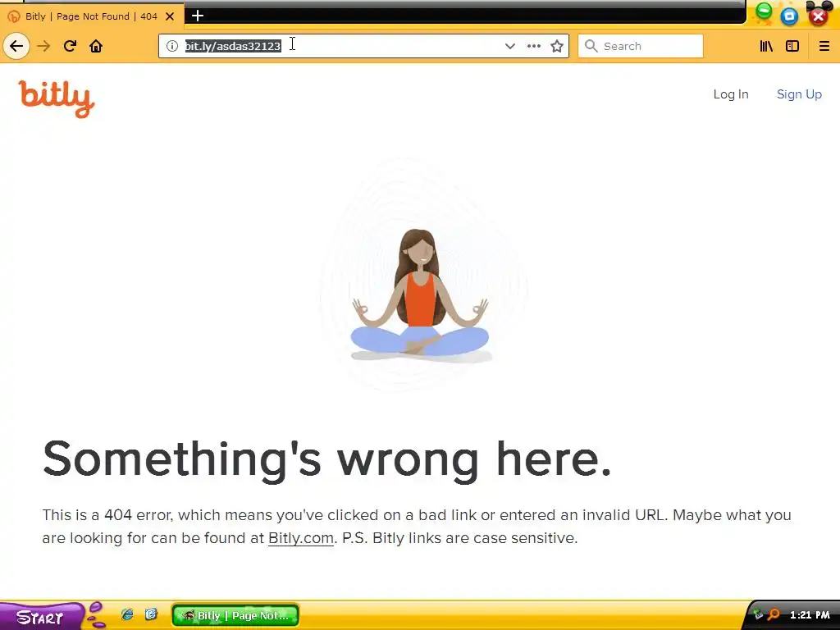Click the green tray icon next to the clock
Screen dimensions: 840x630
click(758, 615)
